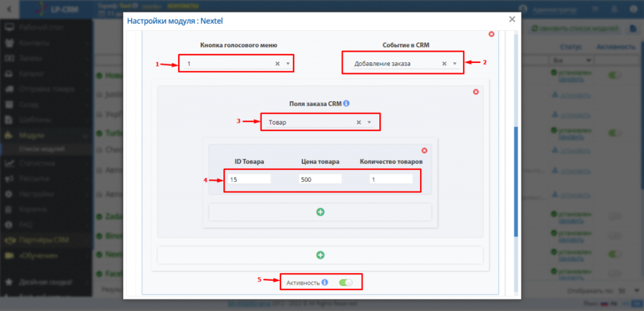Add another product row with green plus
This screenshot has height=311, width=644.
[x=320, y=212]
